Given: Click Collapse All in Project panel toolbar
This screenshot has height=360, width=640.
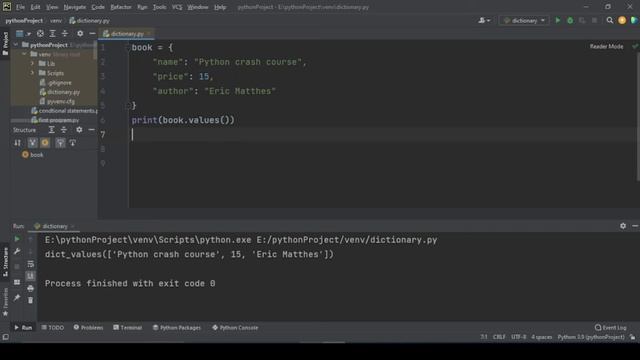Looking at the screenshot, I should (x=64, y=33).
